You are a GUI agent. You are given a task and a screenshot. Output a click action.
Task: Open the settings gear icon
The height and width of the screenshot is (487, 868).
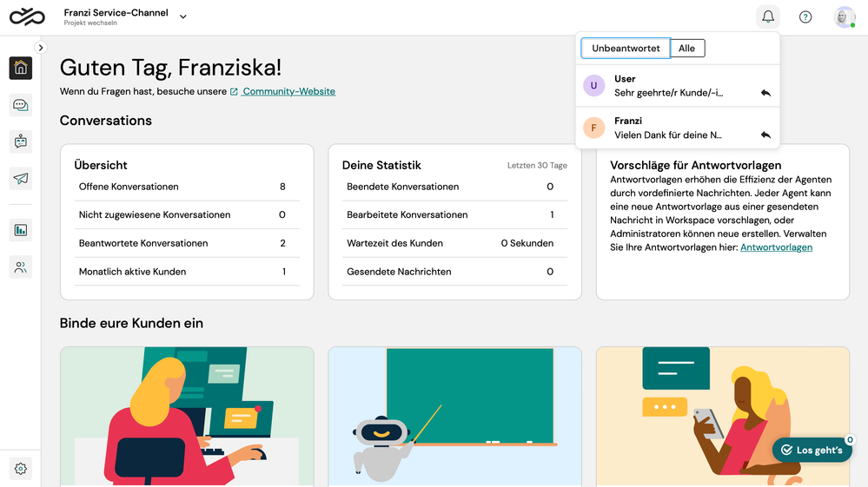click(21, 469)
